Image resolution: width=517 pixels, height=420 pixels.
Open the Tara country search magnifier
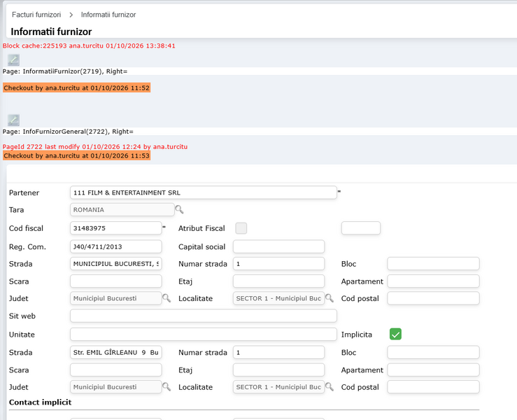tap(179, 209)
